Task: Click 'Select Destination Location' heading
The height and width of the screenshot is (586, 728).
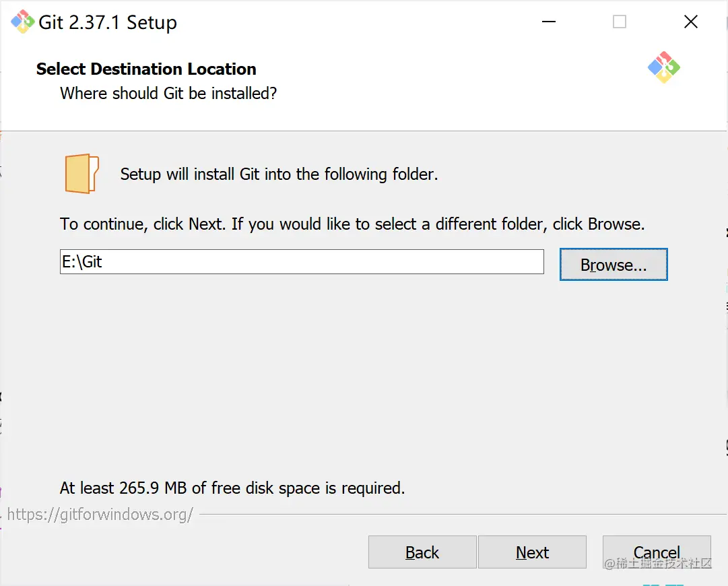Action: 146,69
